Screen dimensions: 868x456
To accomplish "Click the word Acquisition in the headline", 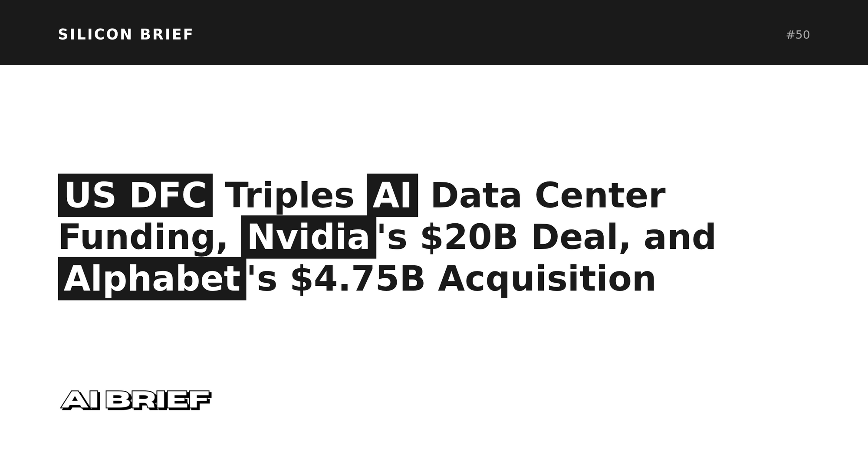I will [547, 279].
